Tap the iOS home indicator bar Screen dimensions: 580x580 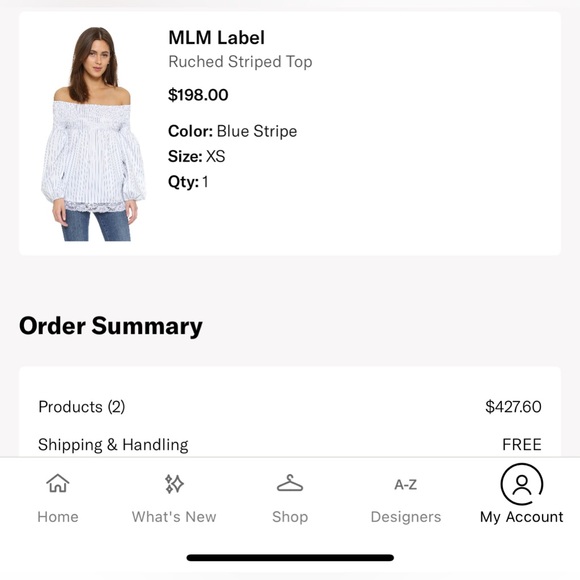[290, 557]
